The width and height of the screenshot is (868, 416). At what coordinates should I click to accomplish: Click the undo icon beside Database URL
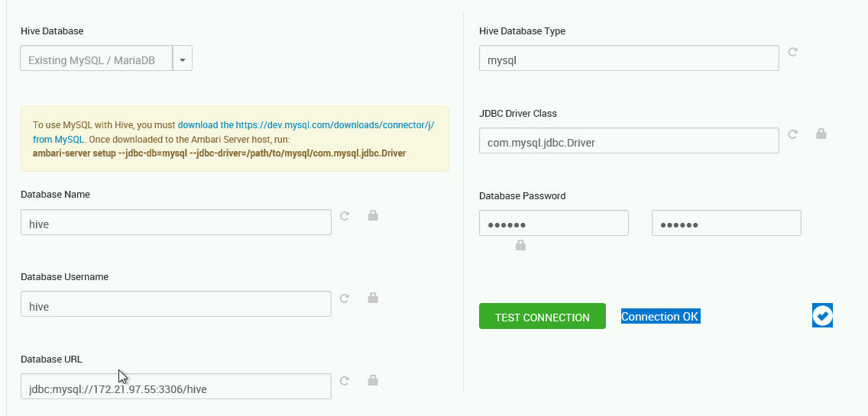point(345,381)
